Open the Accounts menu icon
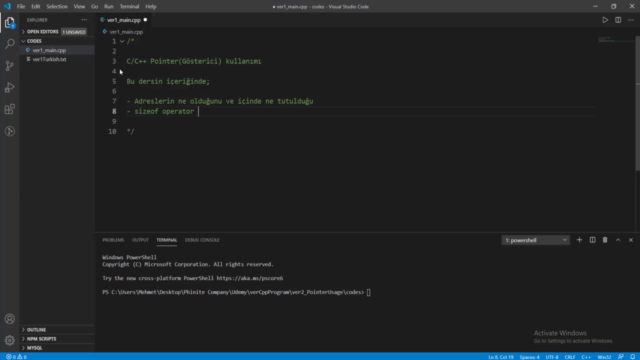 coord(9,319)
